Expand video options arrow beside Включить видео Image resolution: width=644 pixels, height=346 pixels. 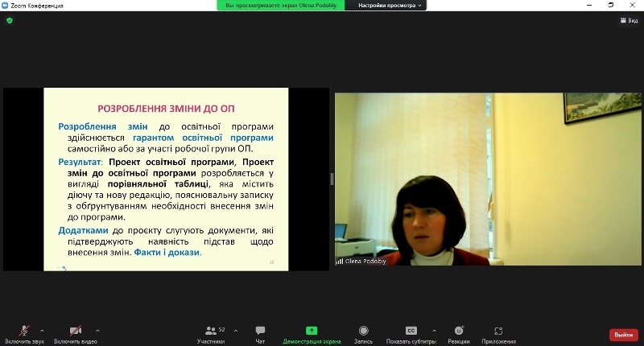tap(97, 331)
